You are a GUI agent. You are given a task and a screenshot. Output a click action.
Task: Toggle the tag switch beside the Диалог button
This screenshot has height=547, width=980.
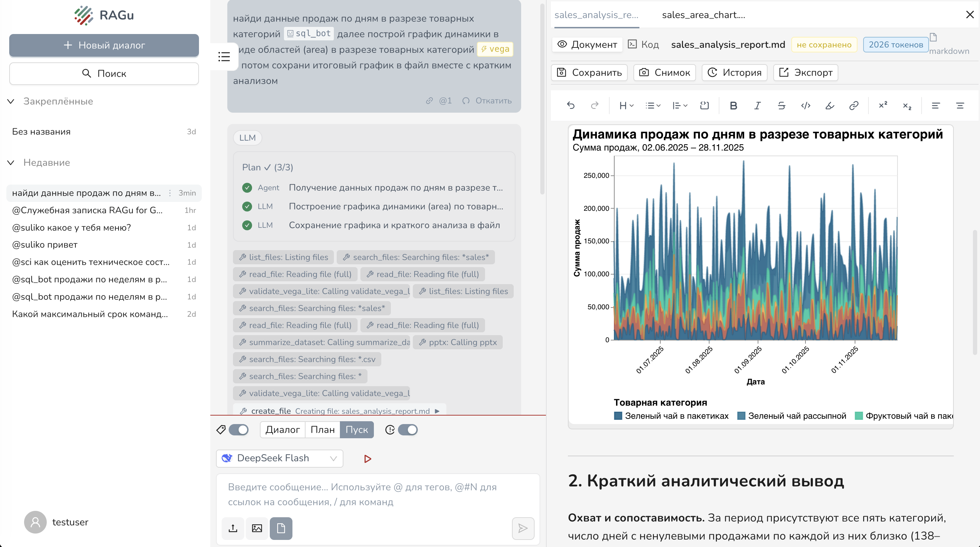(x=239, y=429)
